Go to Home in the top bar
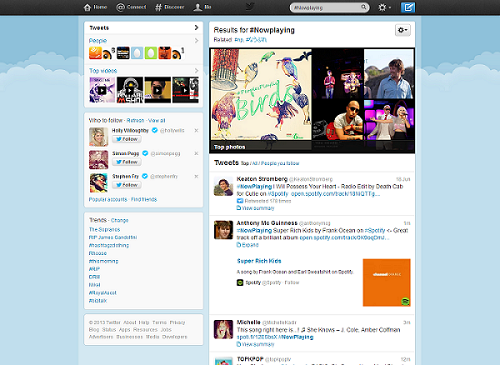This screenshot has height=365, width=500. coord(95,7)
